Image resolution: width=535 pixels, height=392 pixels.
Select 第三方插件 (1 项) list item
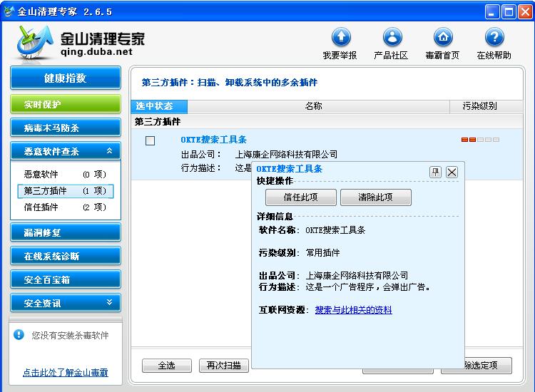[65, 191]
